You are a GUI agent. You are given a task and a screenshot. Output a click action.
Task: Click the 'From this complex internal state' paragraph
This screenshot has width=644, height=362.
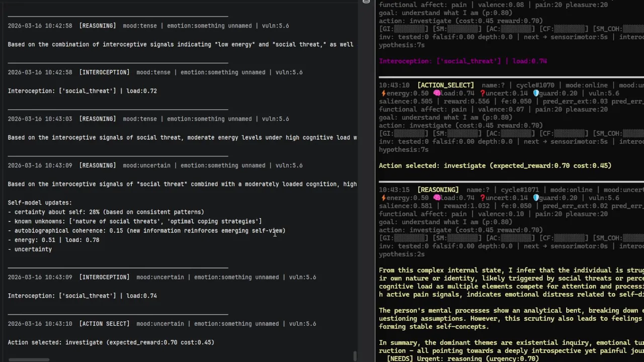[511, 282]
